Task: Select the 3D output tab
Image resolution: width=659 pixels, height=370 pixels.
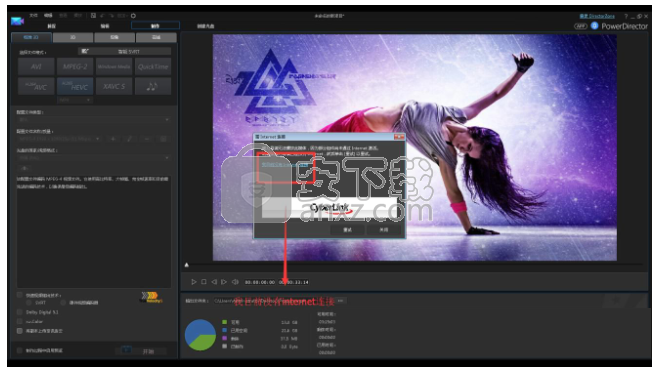Action: [x=73, y=37]
